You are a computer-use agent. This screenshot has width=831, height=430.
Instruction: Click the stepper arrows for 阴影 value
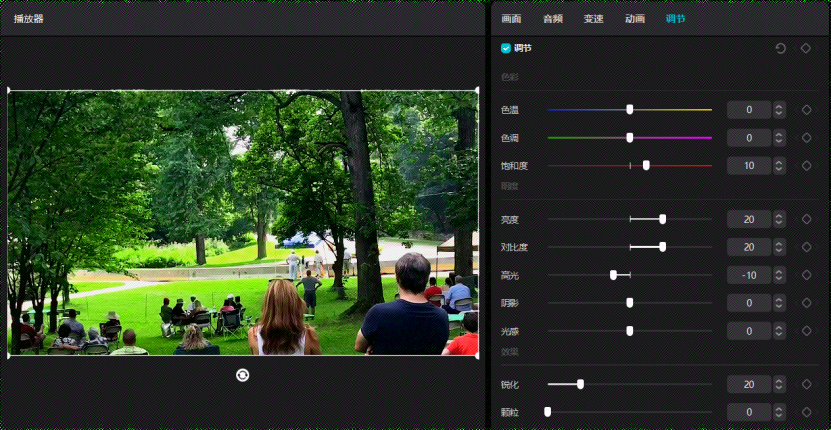(x=779, y=303)
